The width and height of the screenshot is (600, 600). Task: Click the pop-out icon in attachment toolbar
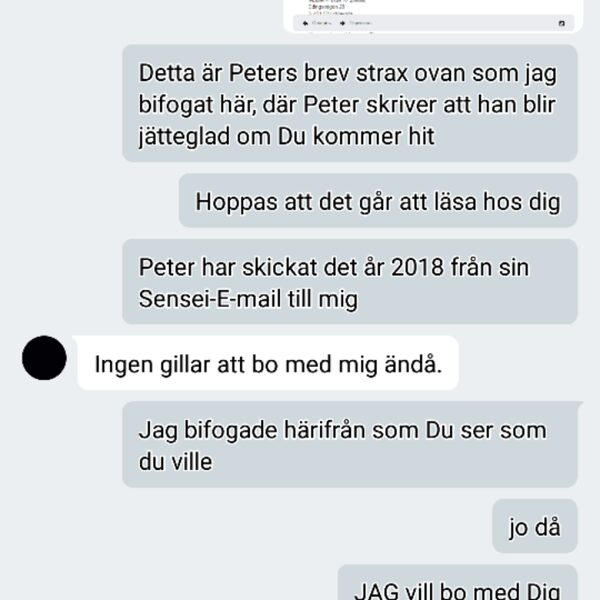(x=562, y=23)
